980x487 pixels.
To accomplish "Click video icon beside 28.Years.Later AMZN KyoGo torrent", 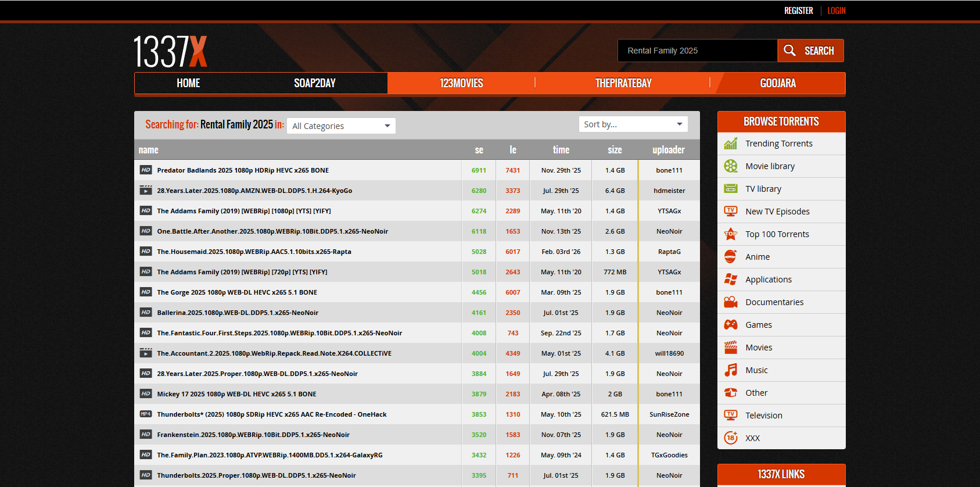I will pos(146,191).
